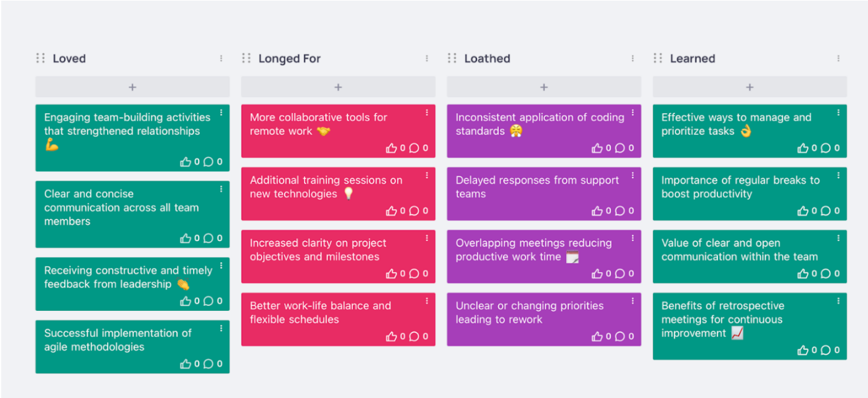Add a new card to Loathed column
Viewport: 868px width, 398px height.
tap(544, 87)
